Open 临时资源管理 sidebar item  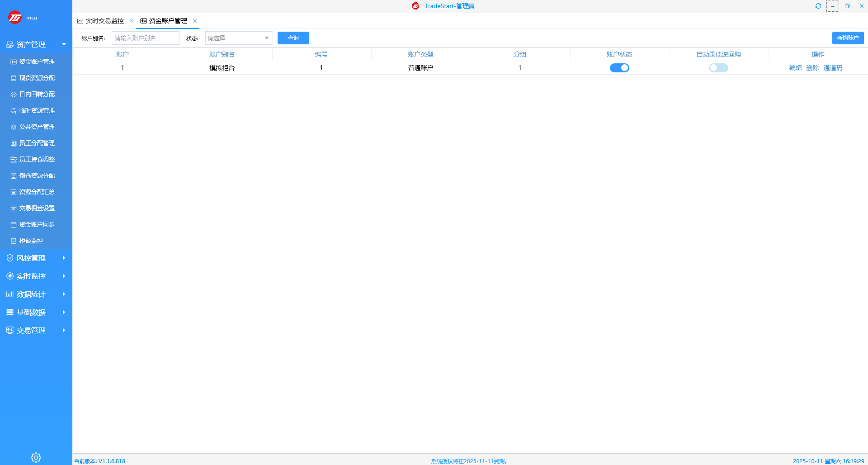pyautogui.click(x=36, y=110)
